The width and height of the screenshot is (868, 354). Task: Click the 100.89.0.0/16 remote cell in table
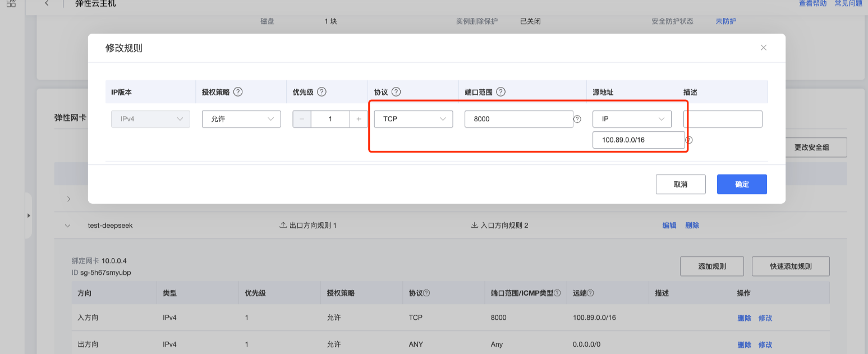594,318
